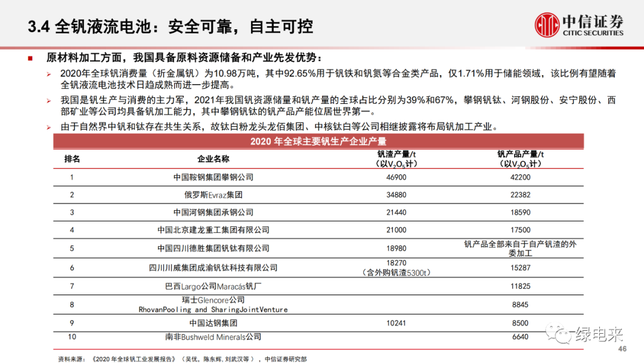Image resolution: width=644 pixels, height=363 pixels.
Task: Select the cell 俄罗斯Evraz集团
Action: click(x=213, y=195)
